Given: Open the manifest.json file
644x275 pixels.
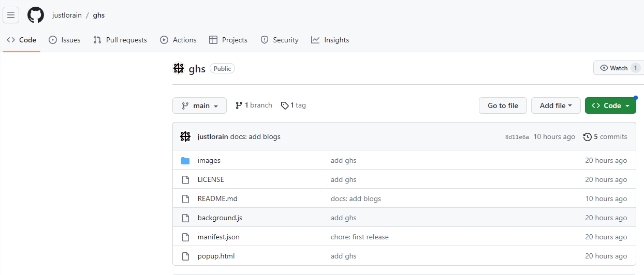Looking at the screenshot, I should 218,237.
